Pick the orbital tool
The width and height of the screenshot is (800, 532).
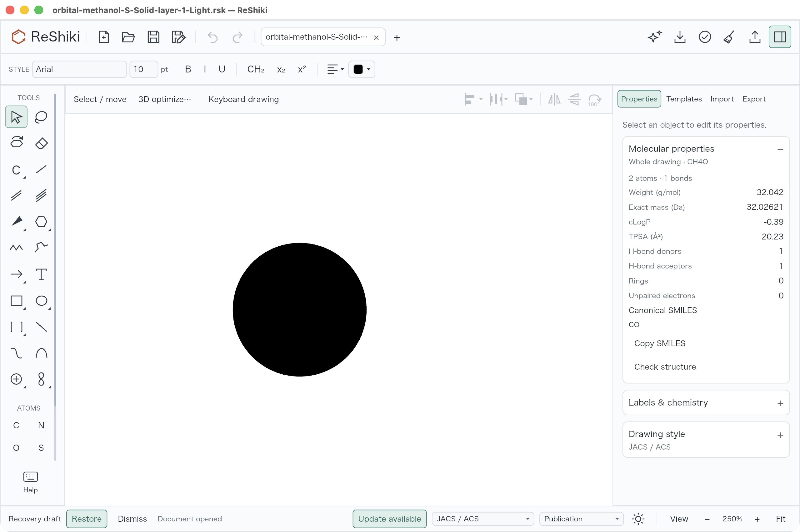41,379
